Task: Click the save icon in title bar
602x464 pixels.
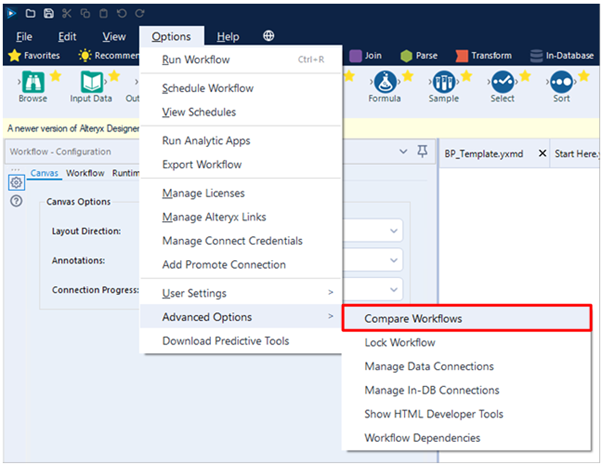Action: pos(49,12)
